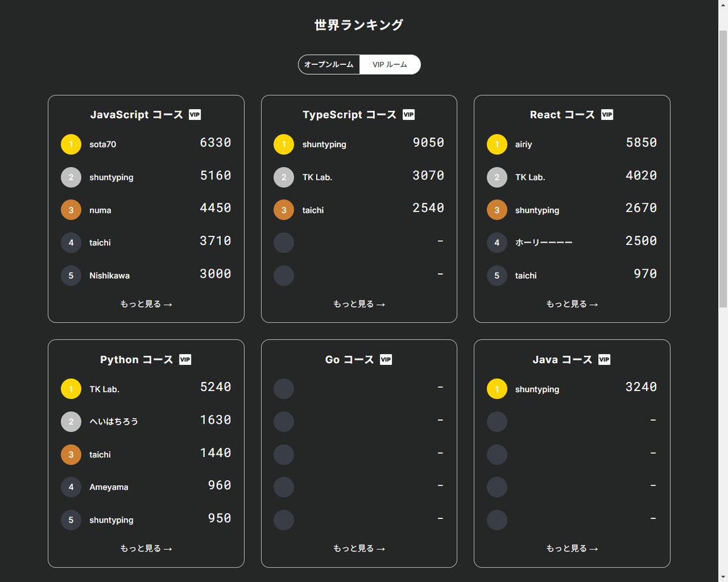Click bronze rank 3 badge in Python card
The image size is (728, 582).
[71, 454]
